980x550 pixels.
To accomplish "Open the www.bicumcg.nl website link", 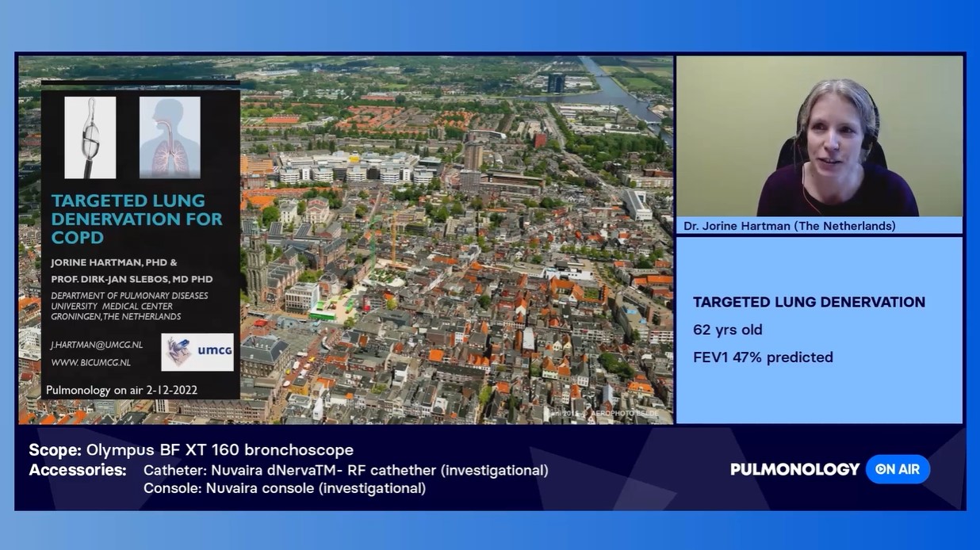I will pos(90,362).
